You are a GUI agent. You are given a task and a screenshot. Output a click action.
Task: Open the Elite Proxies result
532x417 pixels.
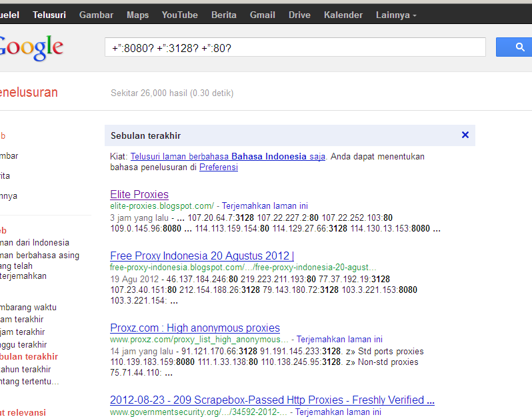pos(139,195)
